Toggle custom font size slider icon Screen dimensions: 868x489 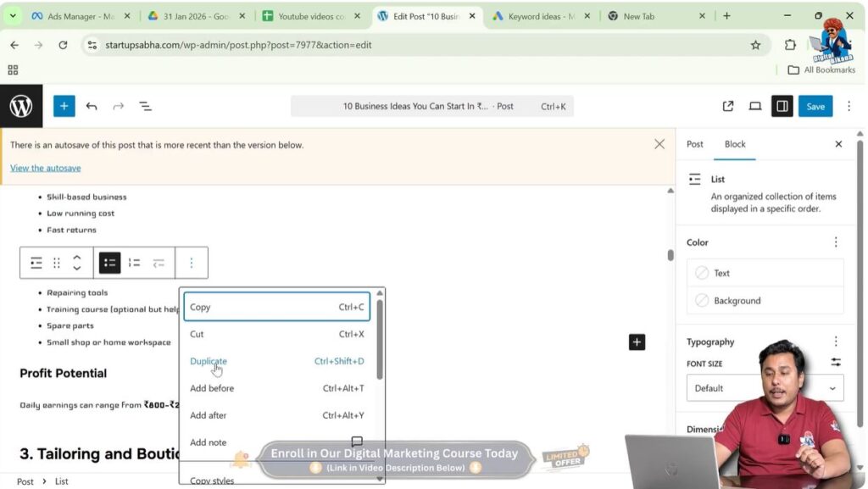tap(836, 363)
